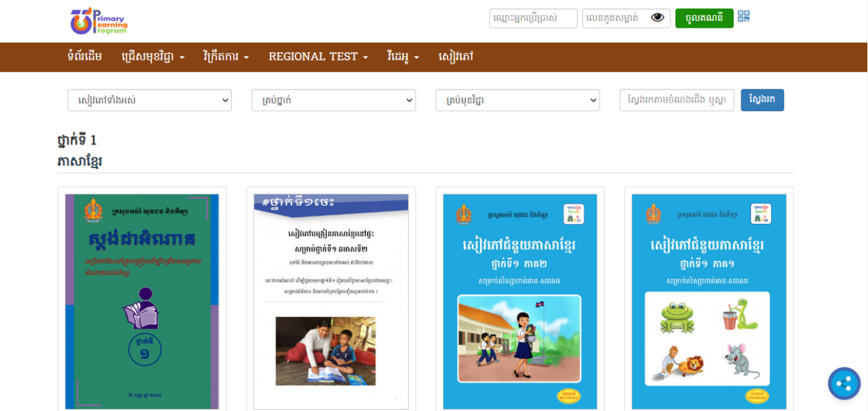Focus the username input field
This screenshot has height=411, width=868.
click(x=533, y=18)
